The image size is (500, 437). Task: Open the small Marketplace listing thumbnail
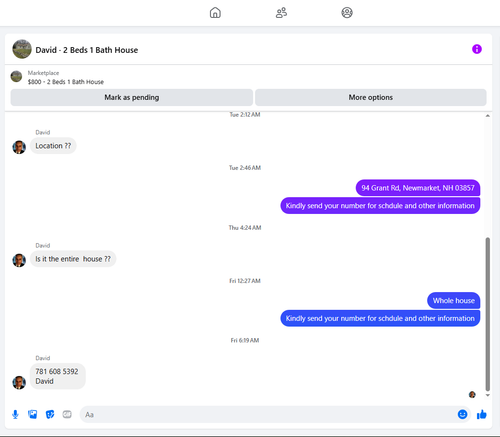pyautogui.click(x=16, y=76)
